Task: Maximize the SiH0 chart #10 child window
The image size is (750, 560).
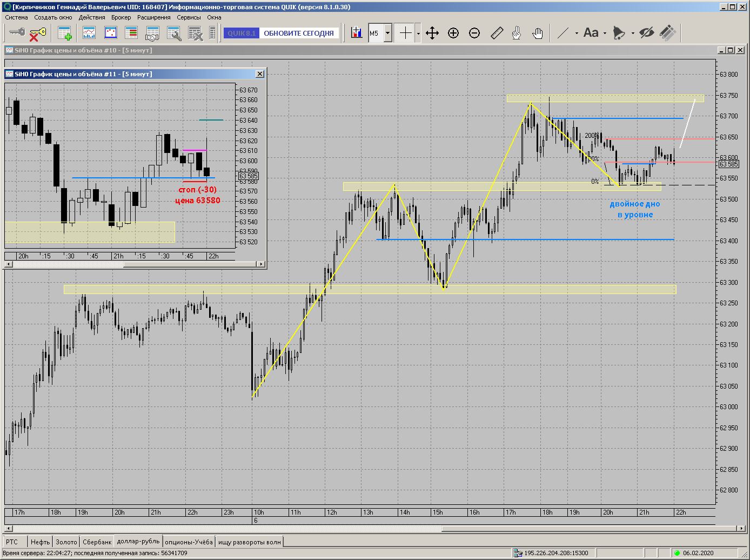Action: pos(730,50)
